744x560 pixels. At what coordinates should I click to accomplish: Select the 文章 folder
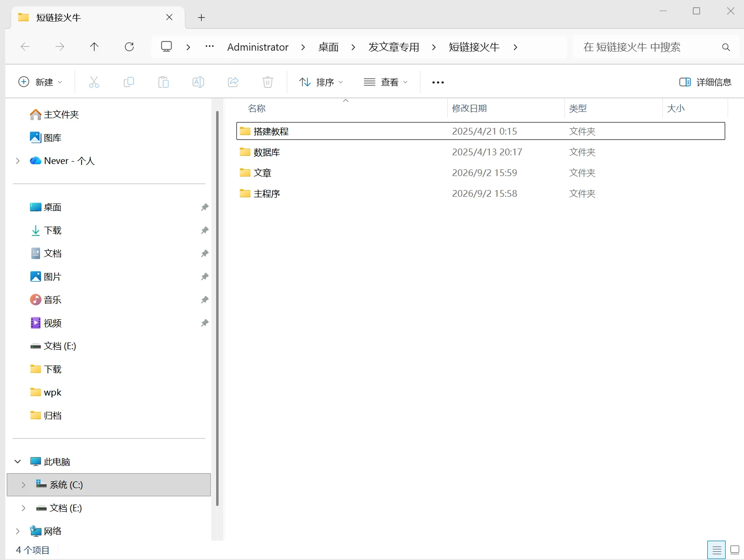pyautogui.click(x=481, y=173)
